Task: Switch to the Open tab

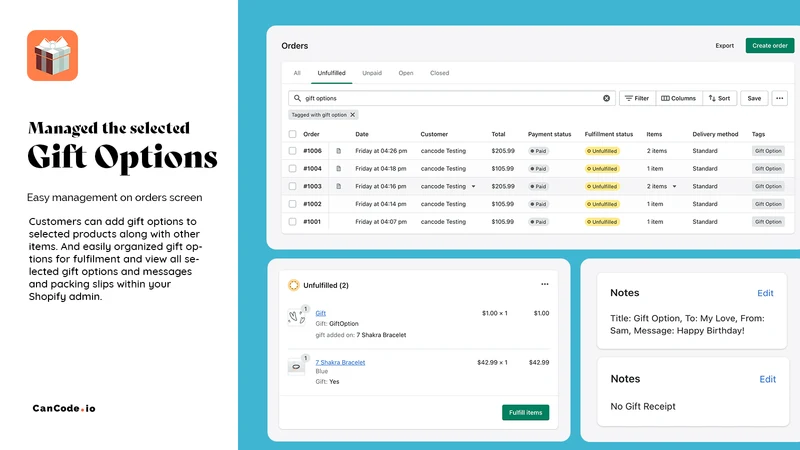Action: point(406,73)
